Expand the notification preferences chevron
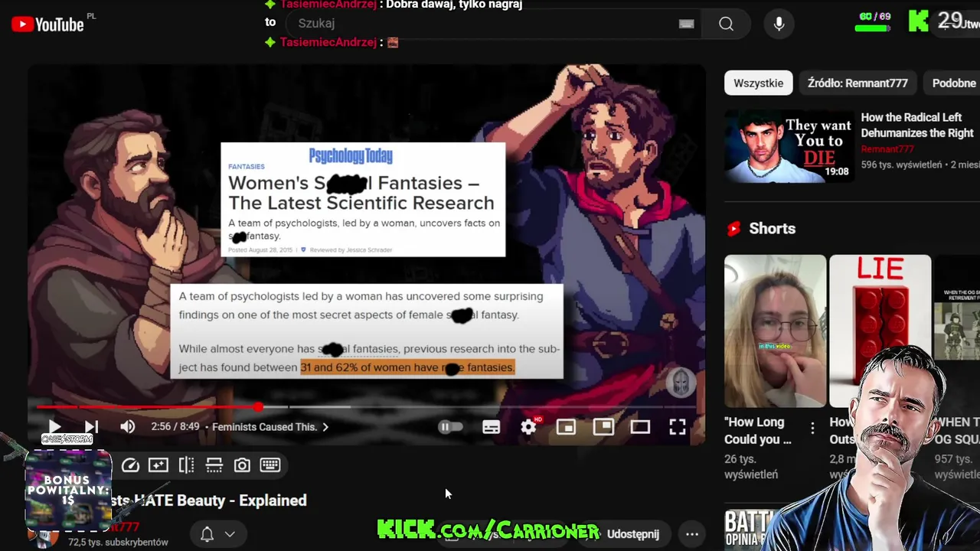Image resolution: width=980 pixels, height=551 pixels. coord(230,534)
